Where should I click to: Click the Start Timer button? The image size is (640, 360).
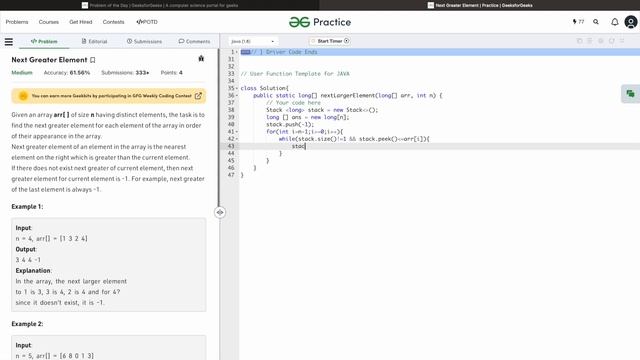330,41
